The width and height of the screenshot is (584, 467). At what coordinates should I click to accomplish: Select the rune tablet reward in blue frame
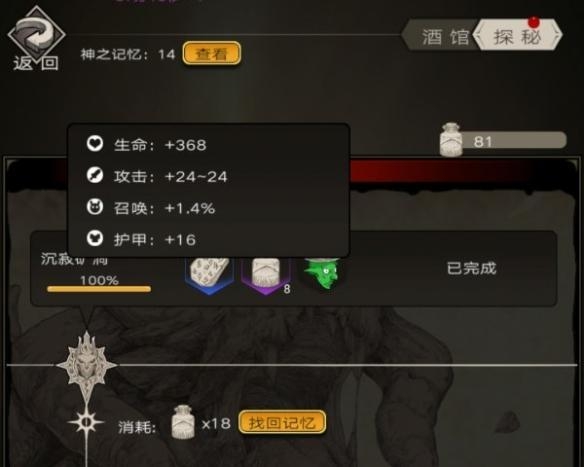click(209, 275)
